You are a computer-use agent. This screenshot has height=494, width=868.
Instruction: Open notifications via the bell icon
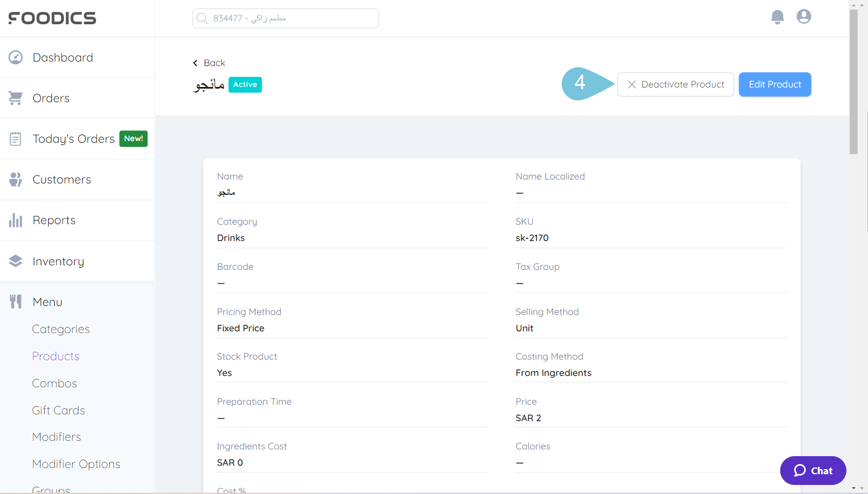[777, 17]
